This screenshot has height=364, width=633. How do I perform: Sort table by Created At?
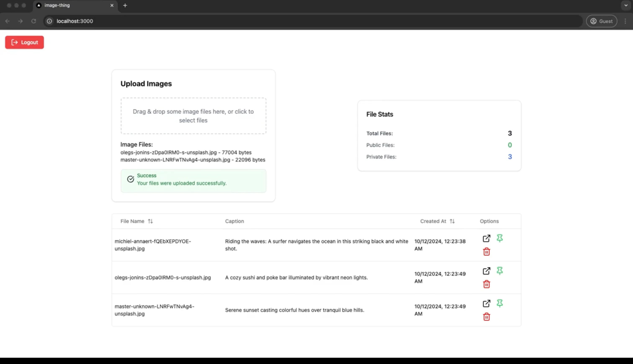pos(452,221)
